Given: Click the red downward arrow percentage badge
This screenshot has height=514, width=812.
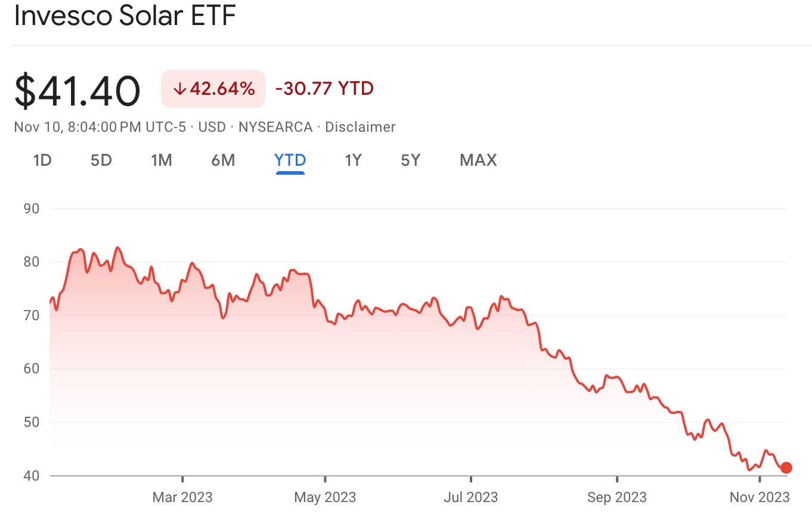Looking at the screenshot, I should click(213, 88).
